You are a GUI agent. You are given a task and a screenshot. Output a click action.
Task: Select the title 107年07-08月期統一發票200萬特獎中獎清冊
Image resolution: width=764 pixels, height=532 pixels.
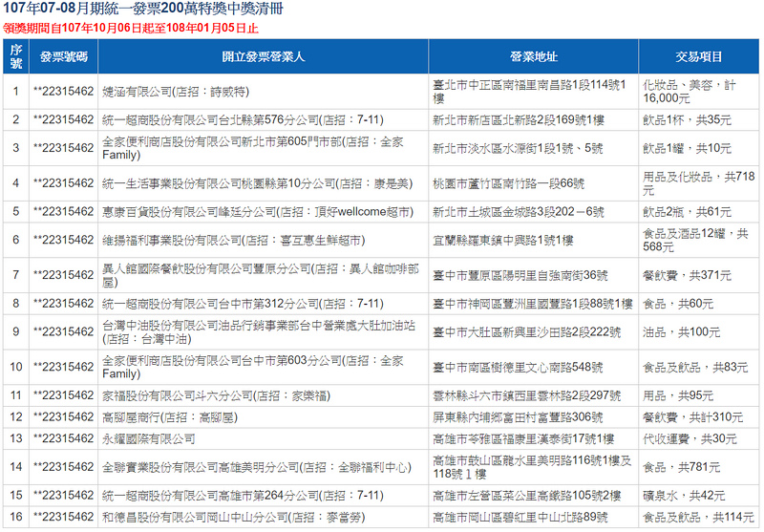click(143, 9)
